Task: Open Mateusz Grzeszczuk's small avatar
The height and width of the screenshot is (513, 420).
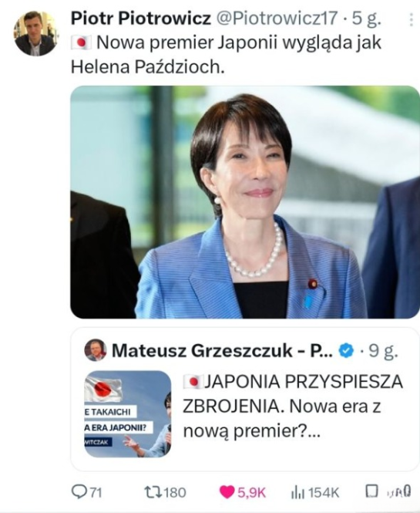Action: tap(96, 350)
